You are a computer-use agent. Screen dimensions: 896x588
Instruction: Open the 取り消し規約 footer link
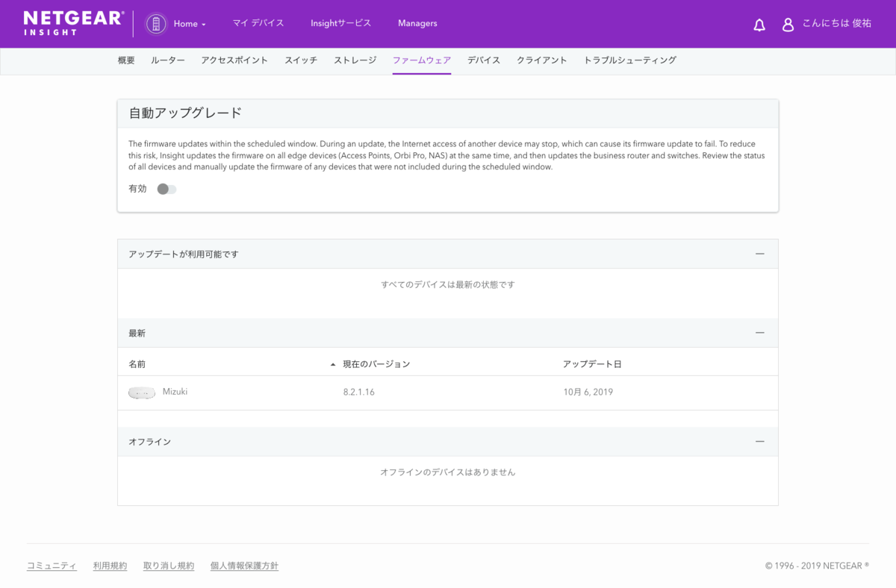click(x=169, y=566)
